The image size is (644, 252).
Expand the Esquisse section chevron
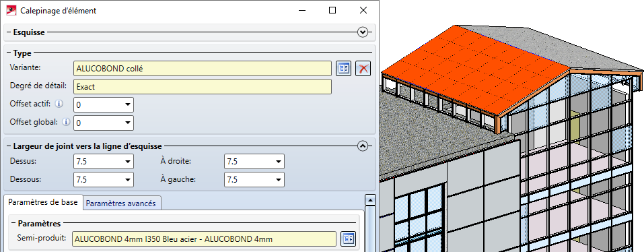tap(363, 32)
